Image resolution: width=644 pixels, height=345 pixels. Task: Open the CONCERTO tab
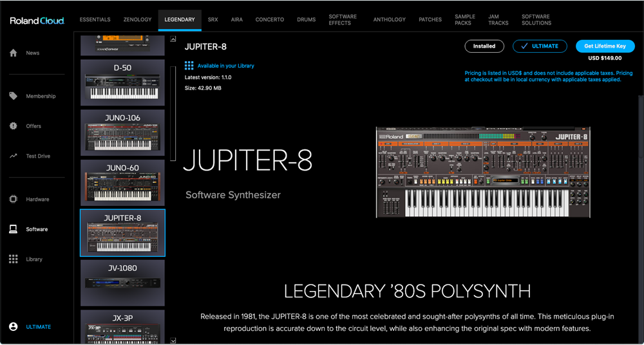pos(269,20)
